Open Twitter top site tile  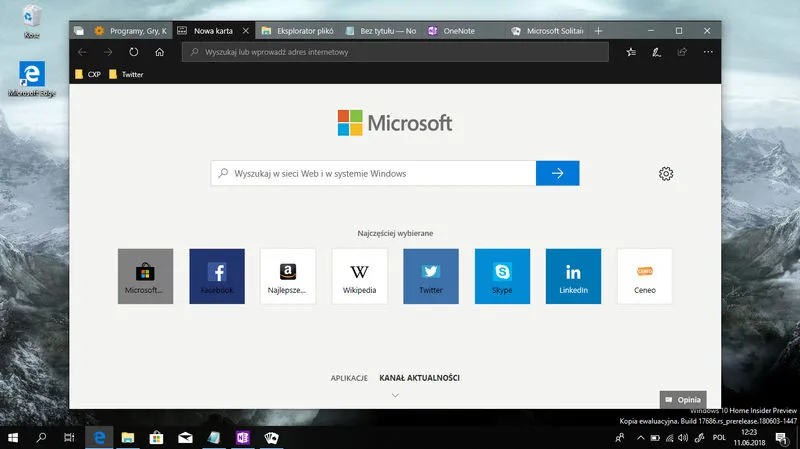pos(431,276)
